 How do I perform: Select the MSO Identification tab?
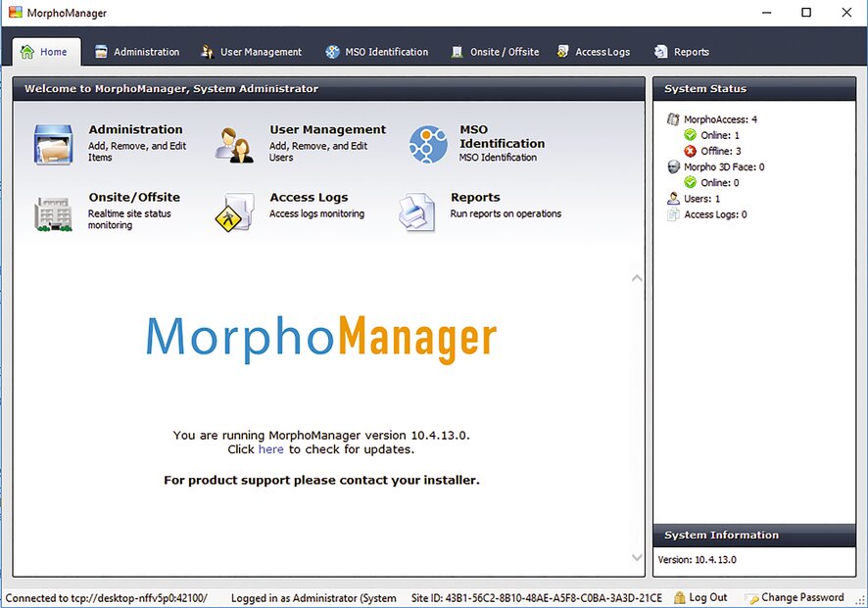pos(377,52)
